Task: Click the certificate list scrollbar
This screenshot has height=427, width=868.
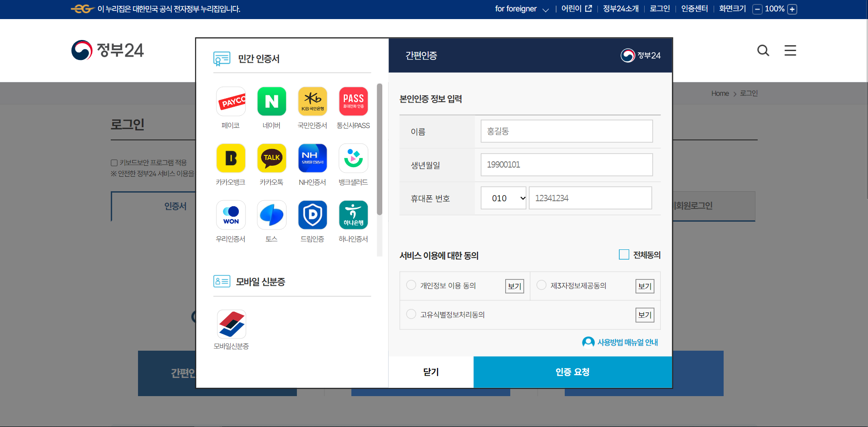Action: 380,149
